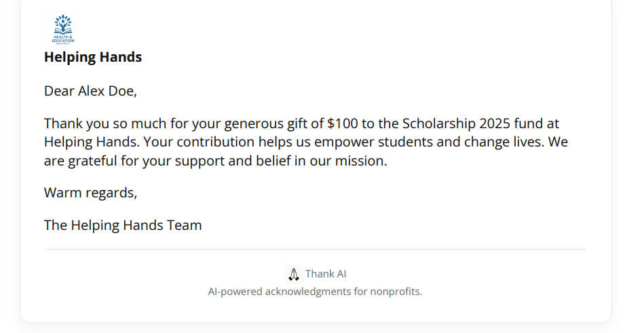Click the Thank AI footer label
The image size is (644, 333).
pos(326,274)
